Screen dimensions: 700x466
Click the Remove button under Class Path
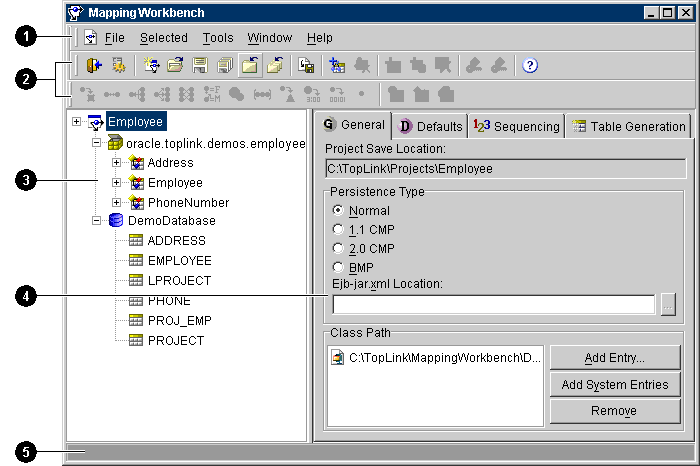615,411
